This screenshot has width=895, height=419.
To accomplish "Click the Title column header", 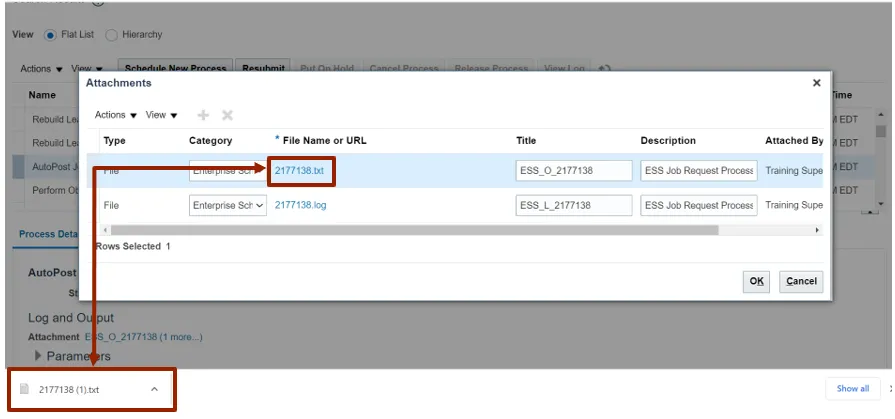I will (526, 140).
